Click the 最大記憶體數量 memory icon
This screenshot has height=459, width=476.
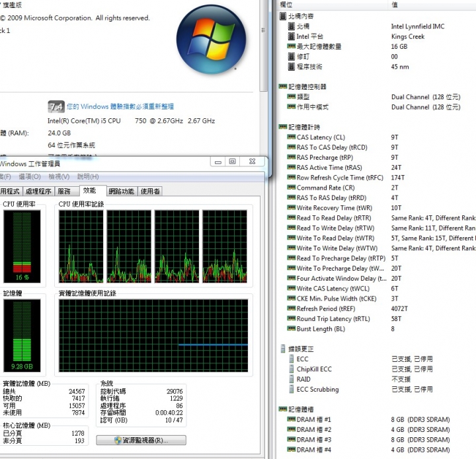[x=292, y=46]
